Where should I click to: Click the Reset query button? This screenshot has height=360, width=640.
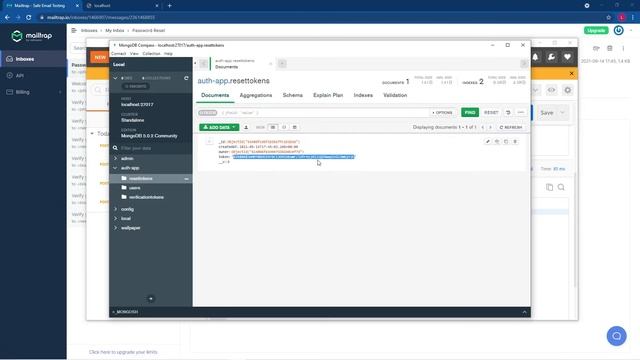tap(491, 112)
